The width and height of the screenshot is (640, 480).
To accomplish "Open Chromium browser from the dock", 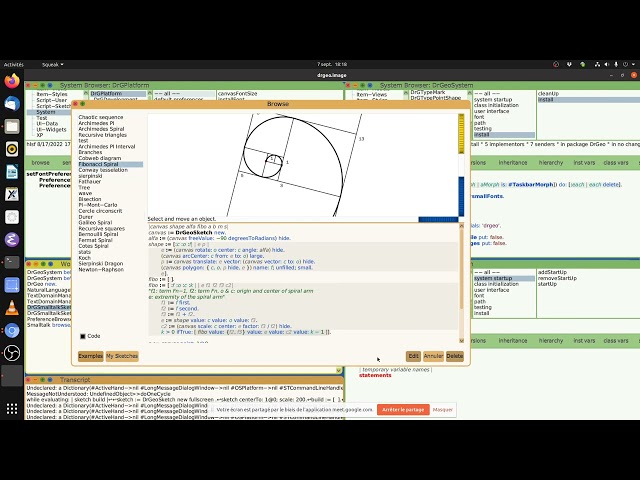I will [12, 330].
